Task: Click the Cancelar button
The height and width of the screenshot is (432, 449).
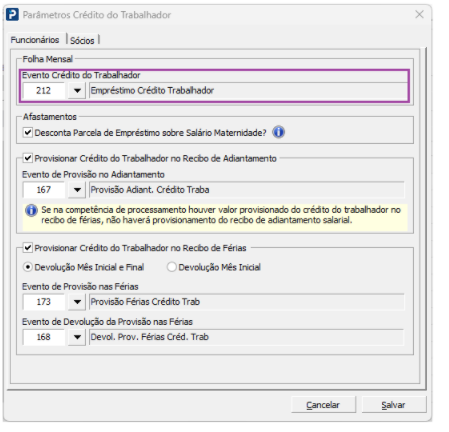Action: pos(323,405)
